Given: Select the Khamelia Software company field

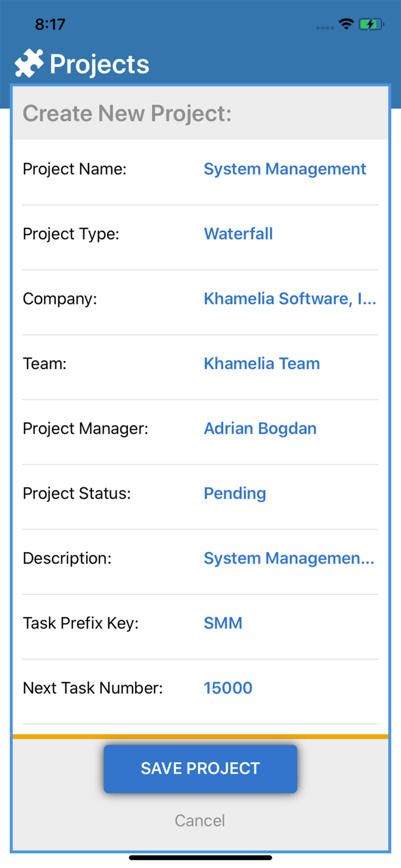Looking at the screenshot, I should click(290, 299).
